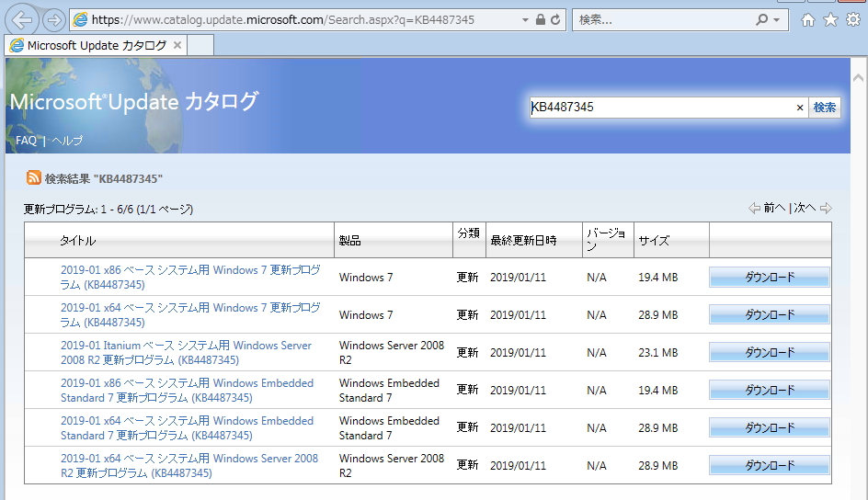Image resolution: width=868 pixels, height=500 pixels.
Task: Open the FAQ link
Action: (x=26, y=141)
